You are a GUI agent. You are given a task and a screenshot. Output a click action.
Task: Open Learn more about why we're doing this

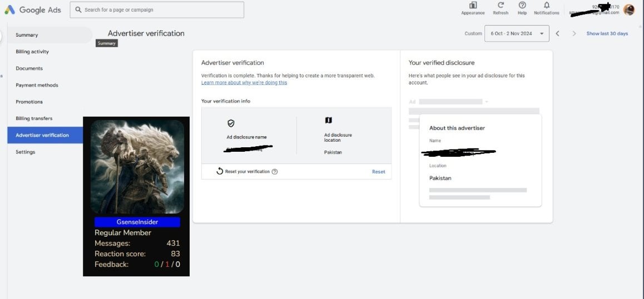pyautogui.click(x=244, y=83)
